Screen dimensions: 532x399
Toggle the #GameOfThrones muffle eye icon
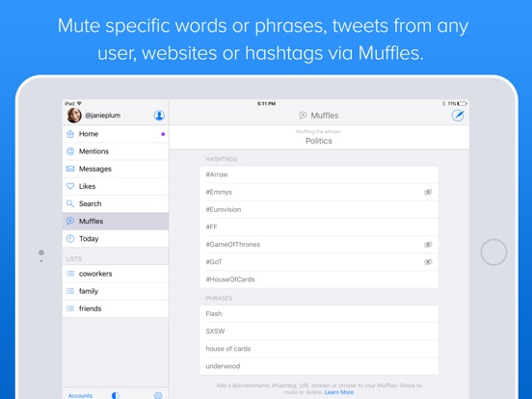pos(428,245)
